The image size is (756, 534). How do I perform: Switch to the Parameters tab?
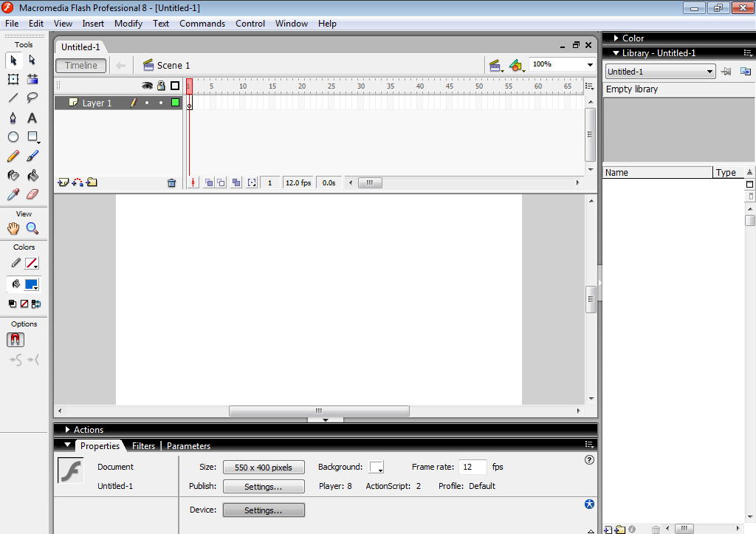point(188,445)
